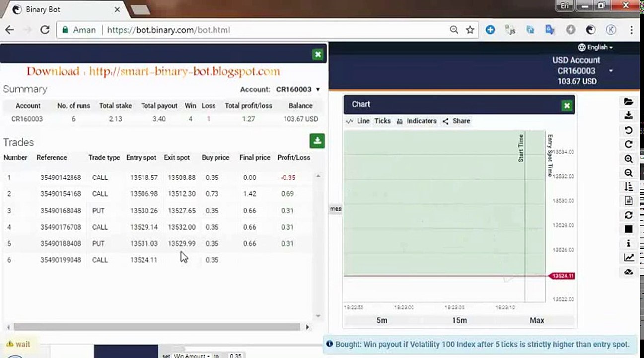644x358 pixels.
Task: Click the red 13524.11 price marker on chart
Action: (562, 276)
